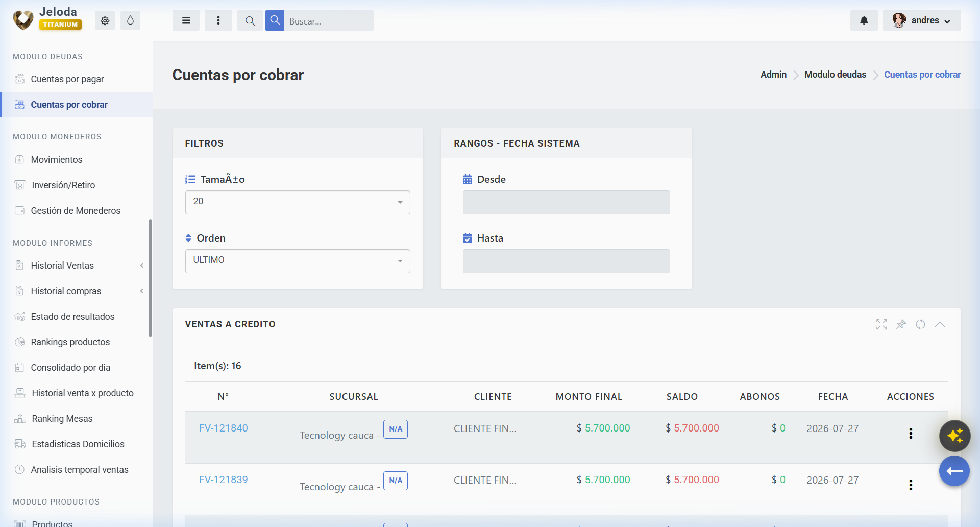Pin the Ventas a Credito panel
This screenshot has height=527, width=980.
pyautogui.click(x=901, y=324)
